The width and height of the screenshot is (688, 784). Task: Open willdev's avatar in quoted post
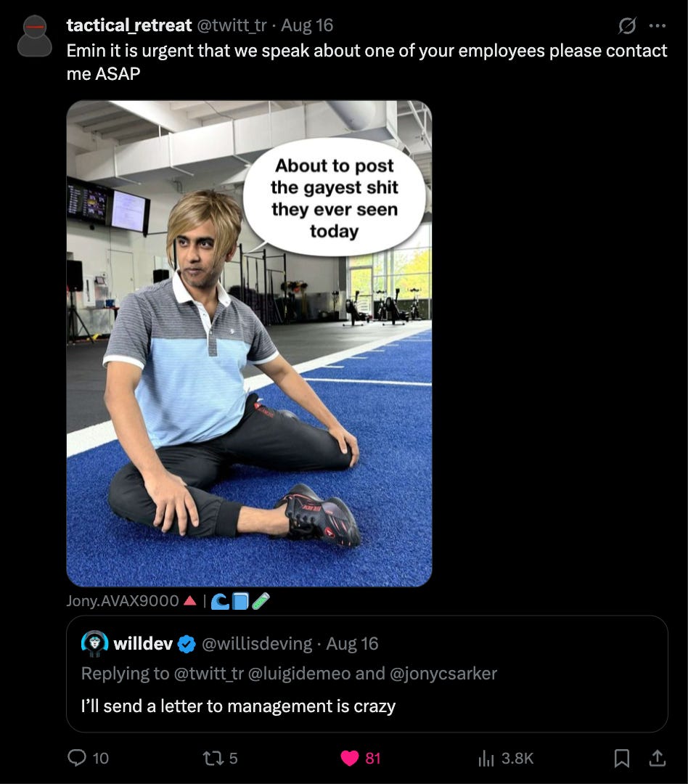94,643
